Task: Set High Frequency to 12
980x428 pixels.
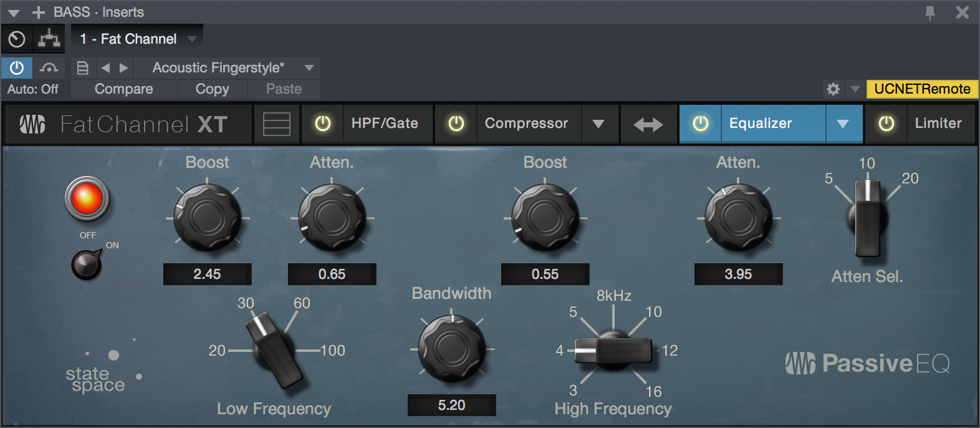Action: [670, 351]
